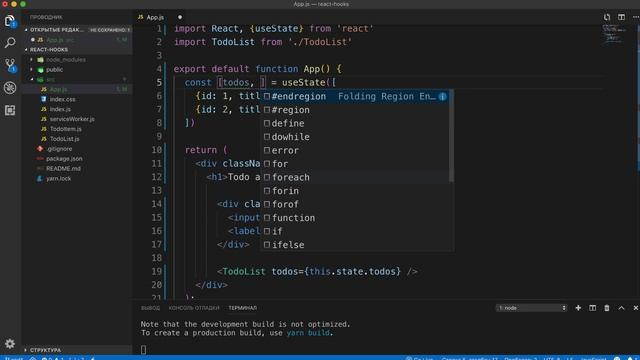Image resolution: width=640 pixels, height=360 pixels.
Task: Click line 4 export default function App
Action: click(258, 69)
